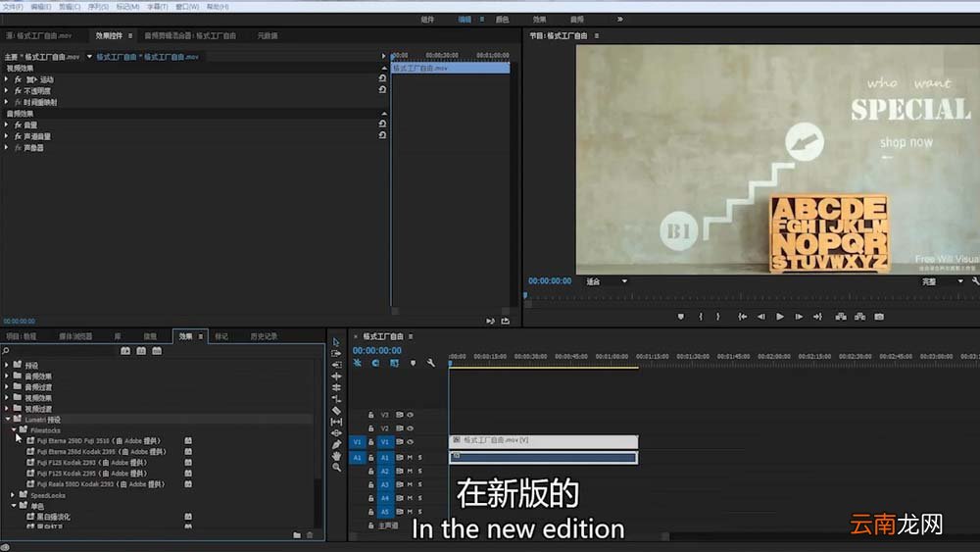
Task: Expand the 视频效果 folder in Effects
Action: (7, 398)
